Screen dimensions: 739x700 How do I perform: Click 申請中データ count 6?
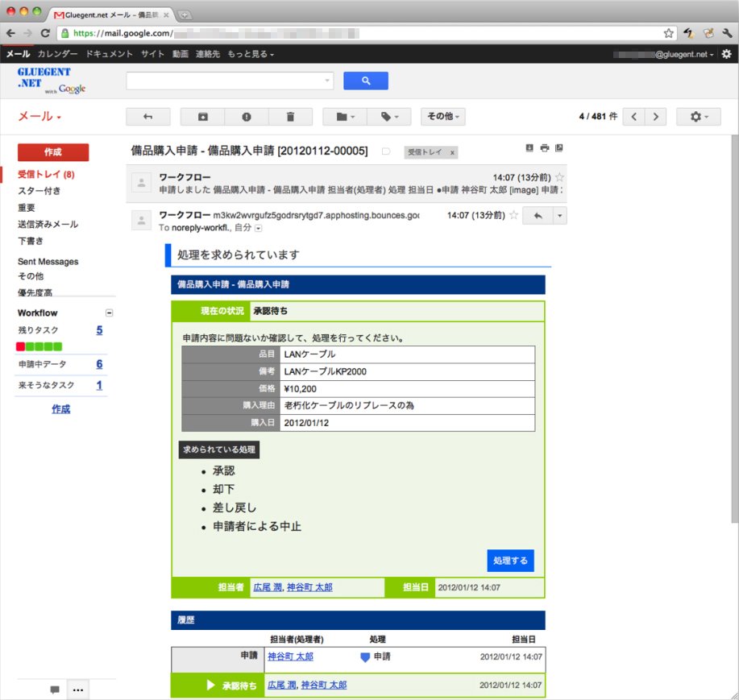pos(99,364)
